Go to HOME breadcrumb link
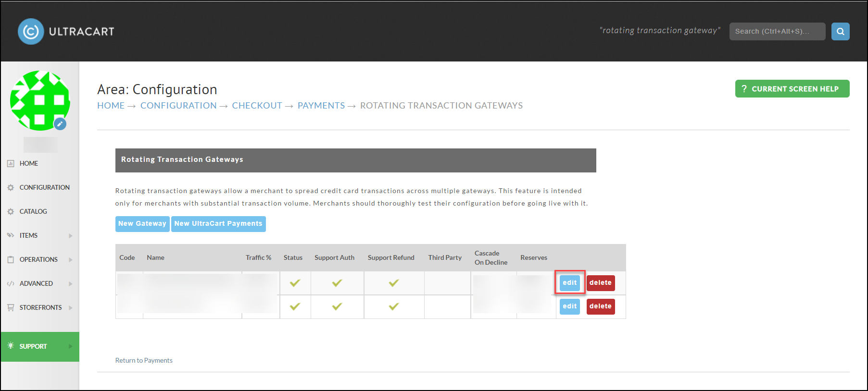 [x=111, y=106]
